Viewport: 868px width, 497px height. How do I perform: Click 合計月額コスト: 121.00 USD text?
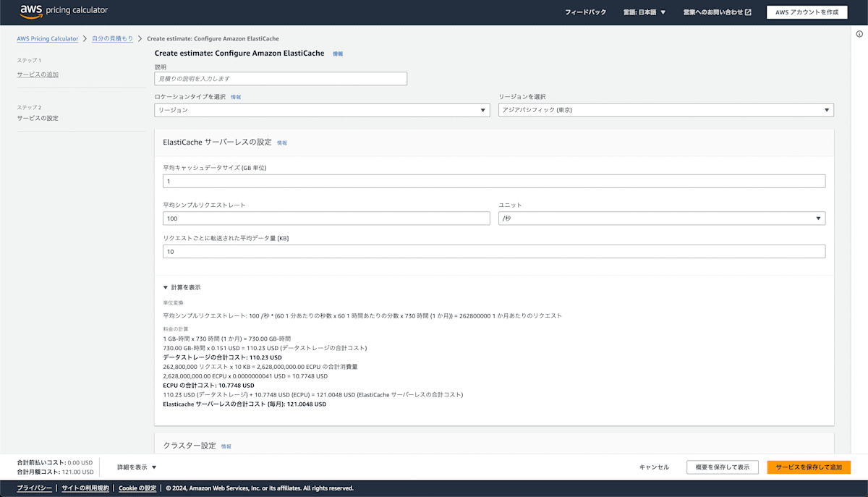click(x=55, y=472)
